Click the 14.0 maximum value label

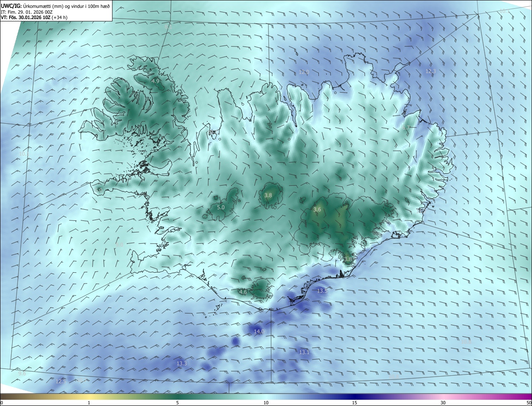coord(259,331)
